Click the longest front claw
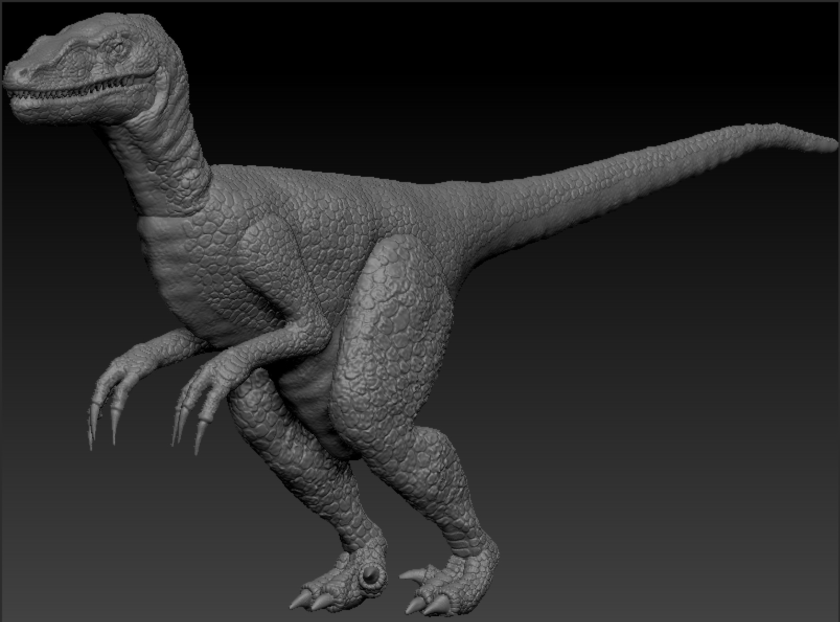This screenshot has height=622, width=840. point(94,424)
